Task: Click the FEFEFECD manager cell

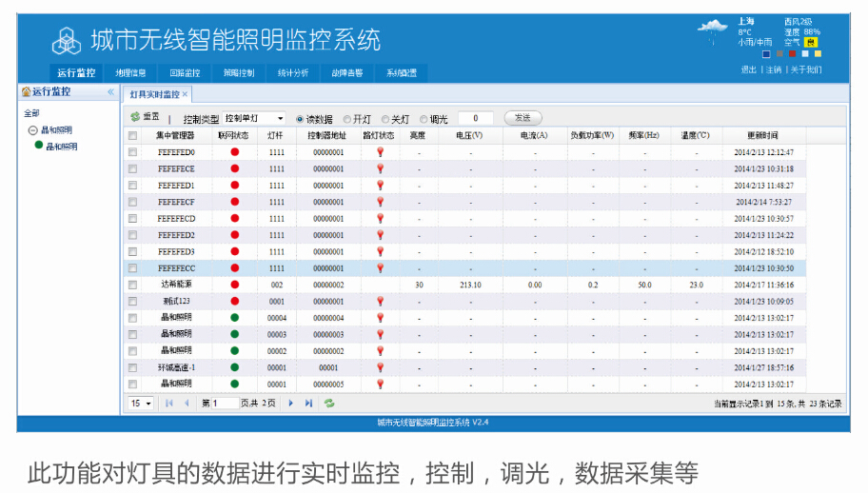Action: [176, 219]
